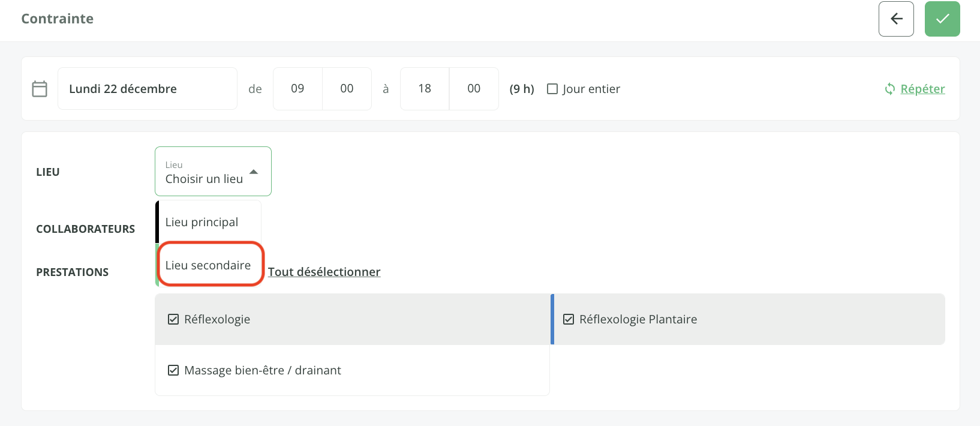Select Lieu principal option
Image resolution: width=980 pixels, height=426 pixels.
[x=202, y=222]
